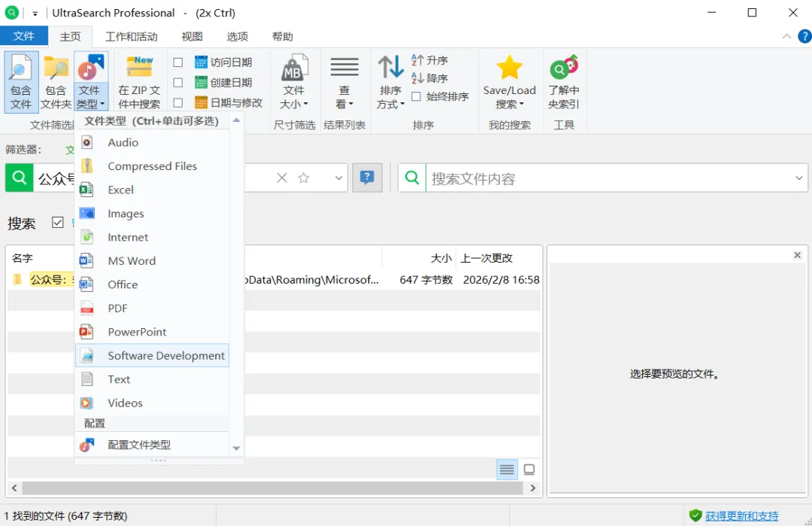Select PDF file type
This screenshot has height=526, width=812.
click(x=152, y=309)
